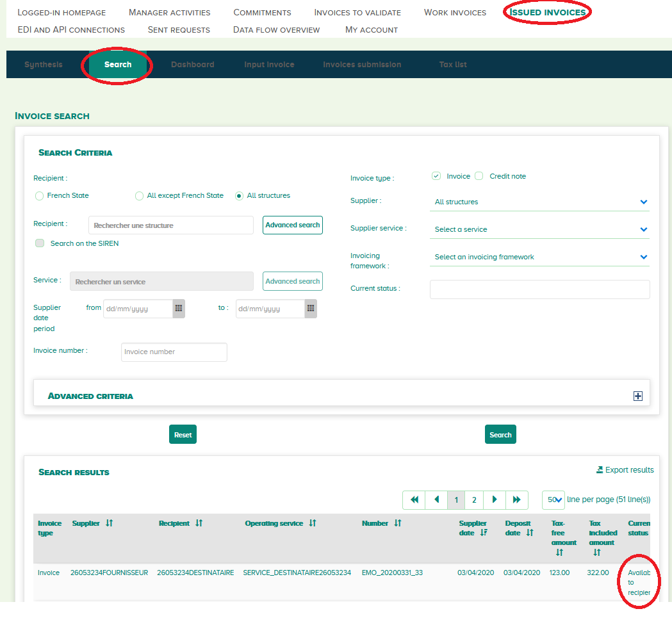Screen dimensions: 672x618
Task: Click the Search button
Action: [500, 434]
